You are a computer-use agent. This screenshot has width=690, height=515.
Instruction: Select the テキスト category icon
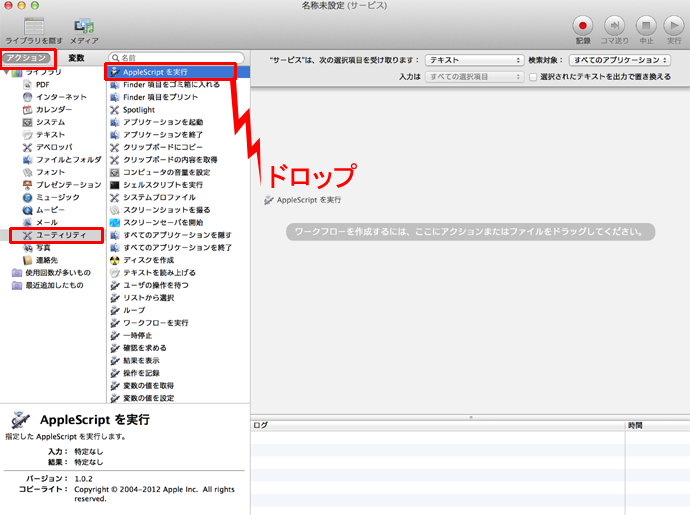27,135
